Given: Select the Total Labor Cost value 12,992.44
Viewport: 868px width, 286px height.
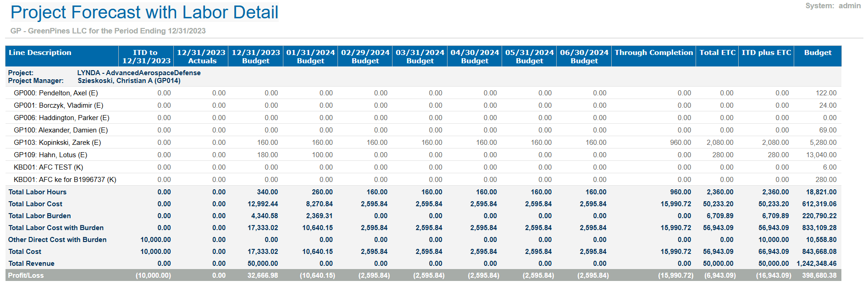Looking at the screenshot, I should [x=263, y=204].
